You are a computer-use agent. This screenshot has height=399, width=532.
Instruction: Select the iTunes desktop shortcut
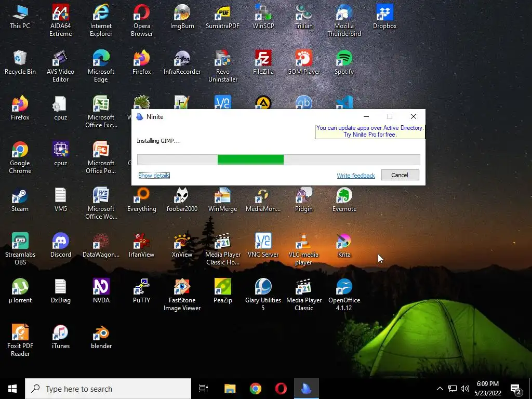60,337
